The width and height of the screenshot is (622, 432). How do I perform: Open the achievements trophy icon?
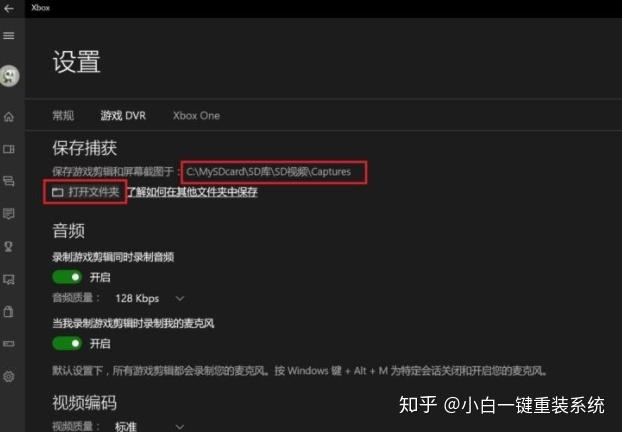(x=9, y=247)
